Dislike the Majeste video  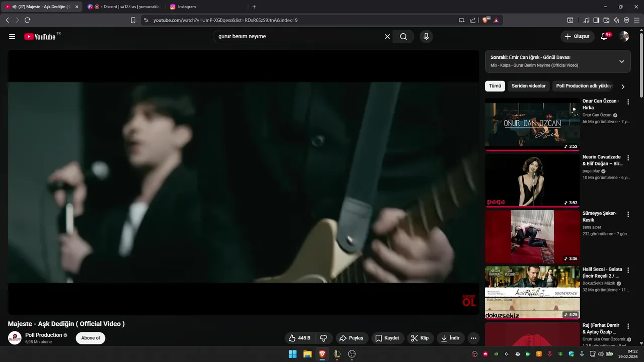tap(324, 338)
